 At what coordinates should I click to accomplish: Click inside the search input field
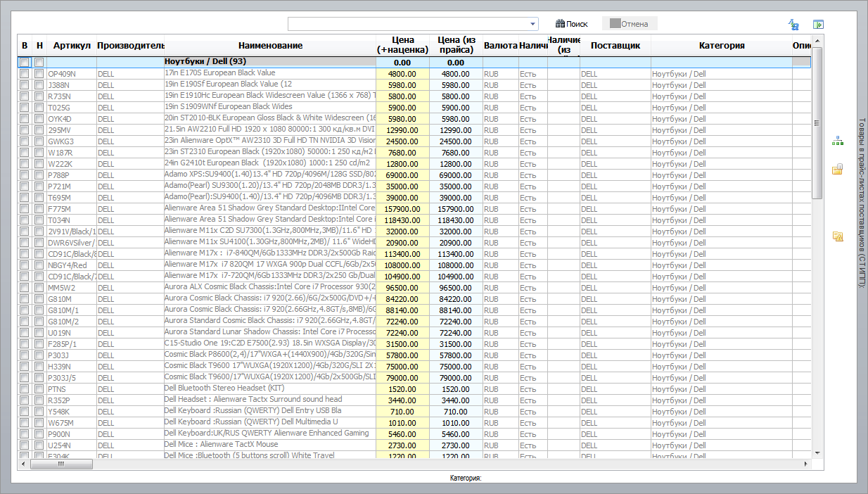coord(409,24)
